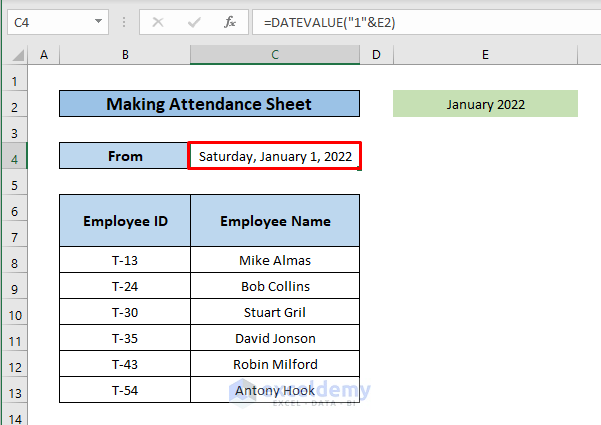Click the blue From label cell
This screenshot has height=425, width=601.
(124, 156)
